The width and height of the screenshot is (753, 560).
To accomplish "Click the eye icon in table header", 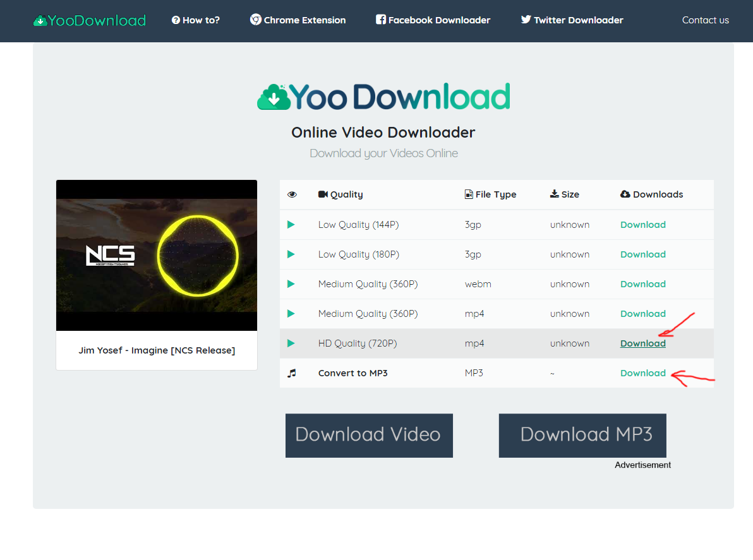I will click(x=292, y=194).
